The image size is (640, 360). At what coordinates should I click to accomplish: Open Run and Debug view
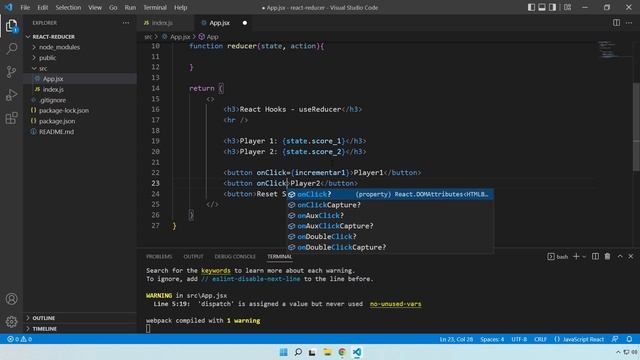tap(11, 95)
